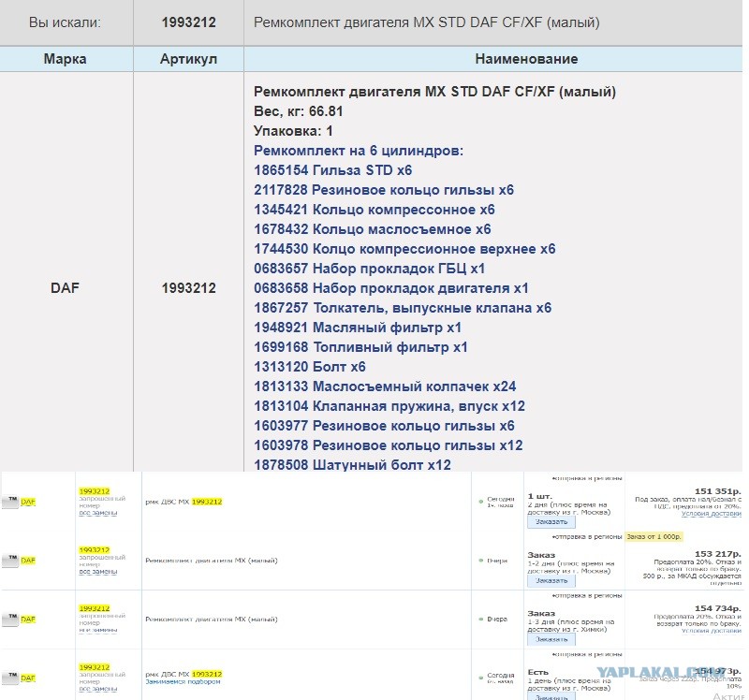Open the 'Условия доставки' link under 151 351р.

[712, 514]
